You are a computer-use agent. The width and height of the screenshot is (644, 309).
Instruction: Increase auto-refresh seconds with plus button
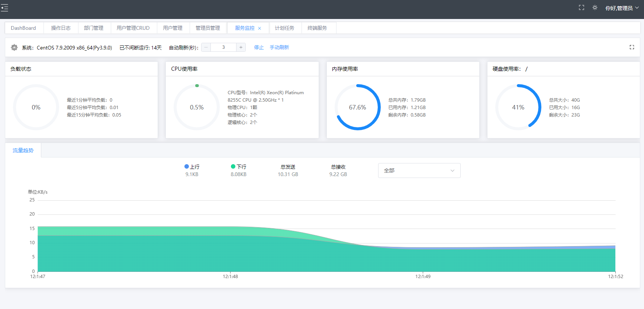tap(241, 47)
